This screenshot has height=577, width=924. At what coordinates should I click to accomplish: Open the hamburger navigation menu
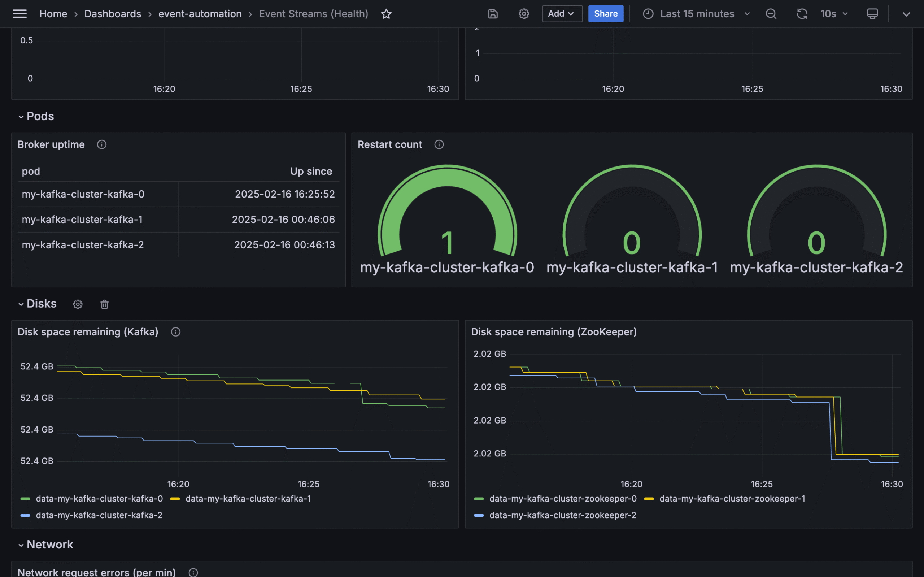[19, 14]
